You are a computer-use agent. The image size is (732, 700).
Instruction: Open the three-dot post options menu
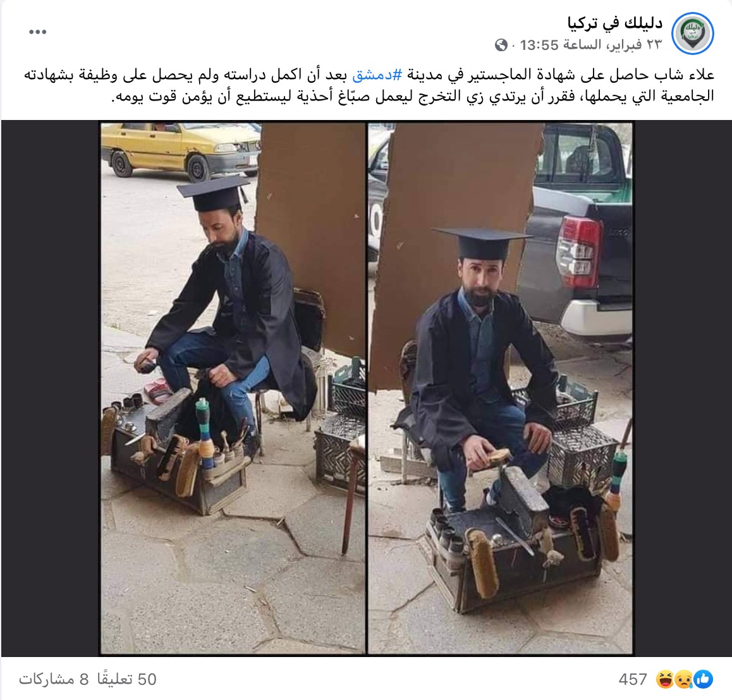(x=38, y=32)
